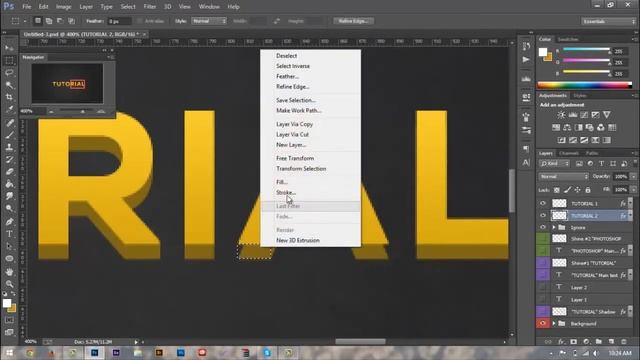
Task: Switch to the Swatches tab
Action: (568, 39)
